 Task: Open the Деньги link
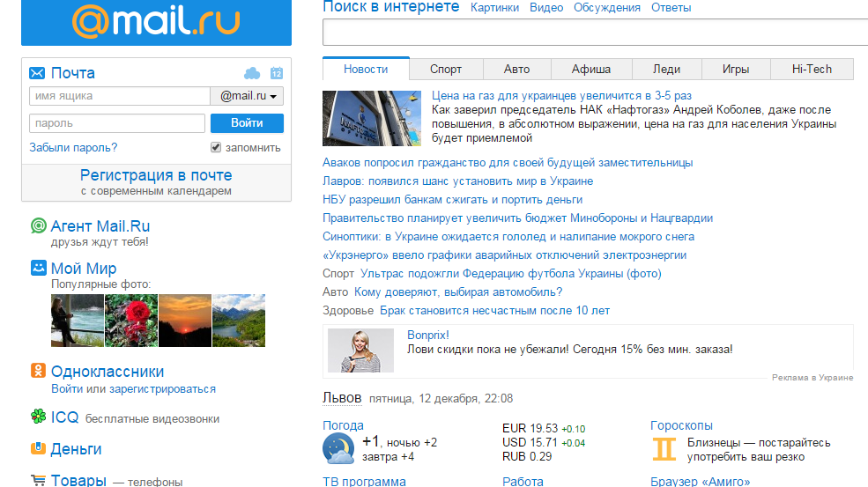76,449
